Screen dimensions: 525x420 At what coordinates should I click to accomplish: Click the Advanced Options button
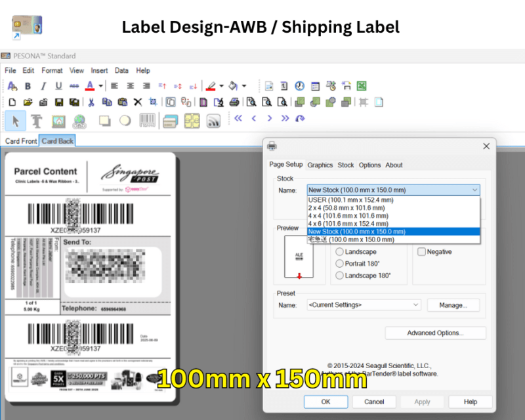[x=435, y=333]
